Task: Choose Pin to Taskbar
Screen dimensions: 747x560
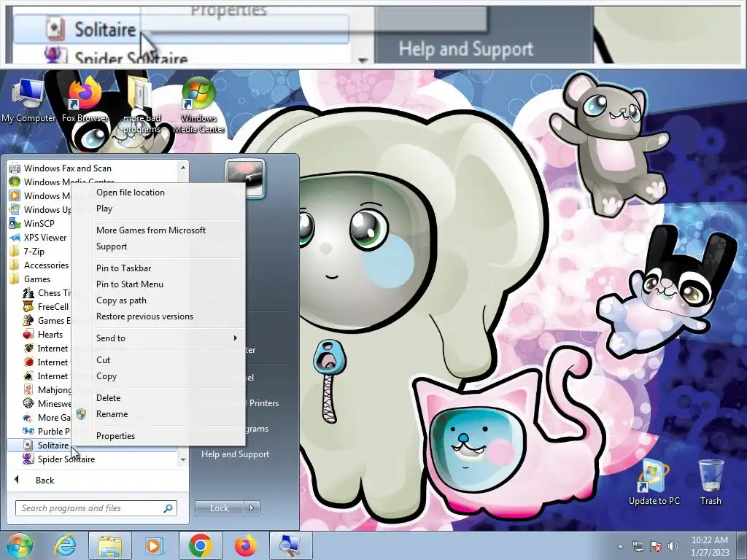Action: pos(158,268)
